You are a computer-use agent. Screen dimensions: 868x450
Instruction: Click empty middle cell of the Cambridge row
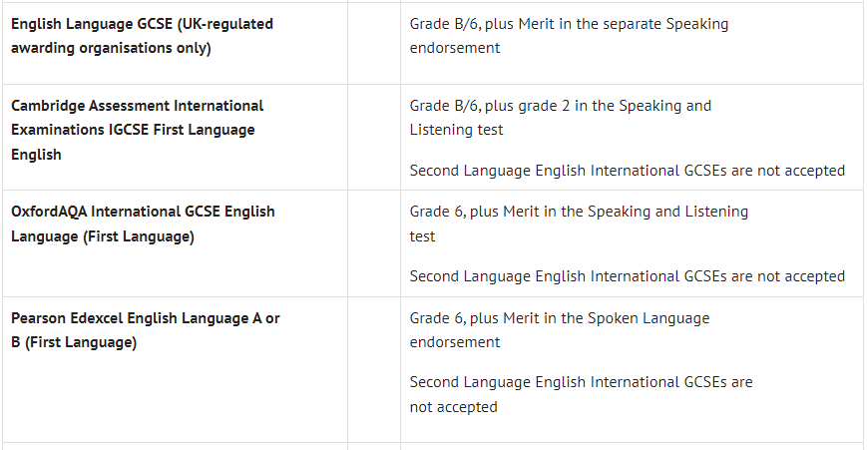(x=374, y=137)
